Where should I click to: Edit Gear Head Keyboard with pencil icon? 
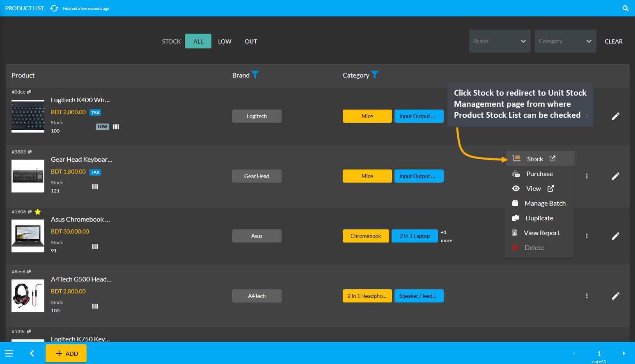[x=616, y=176]
